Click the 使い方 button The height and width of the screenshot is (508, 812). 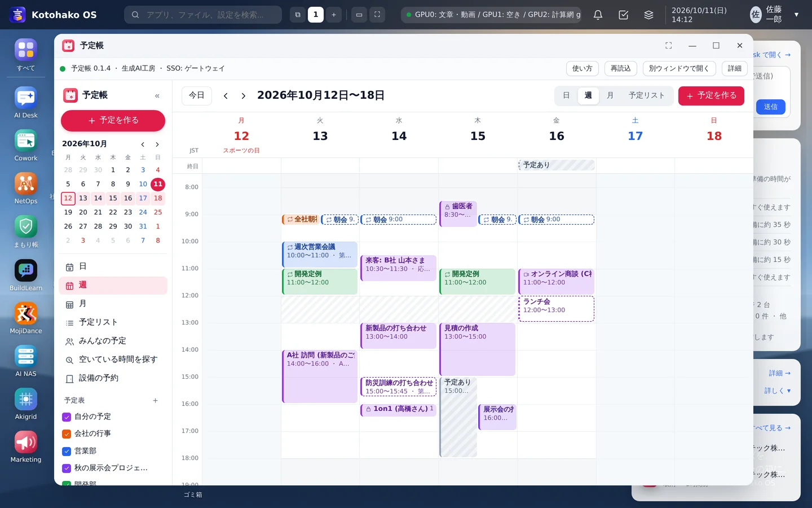582,69
